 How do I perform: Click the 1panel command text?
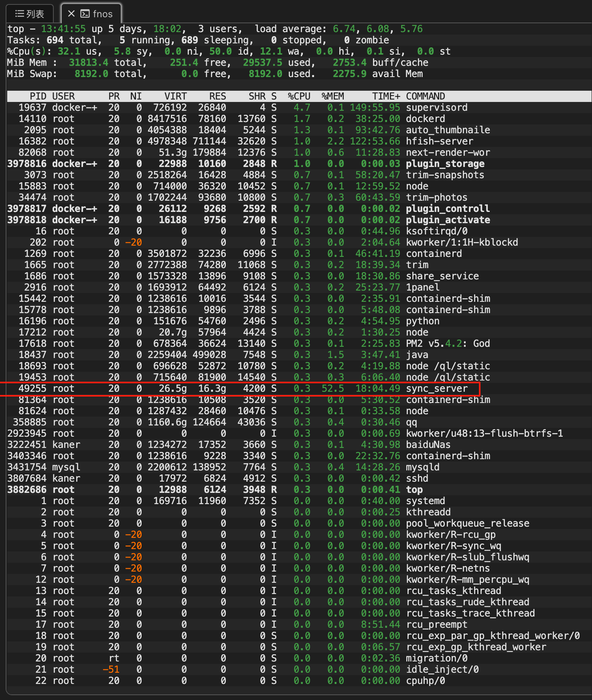(423, 287)
